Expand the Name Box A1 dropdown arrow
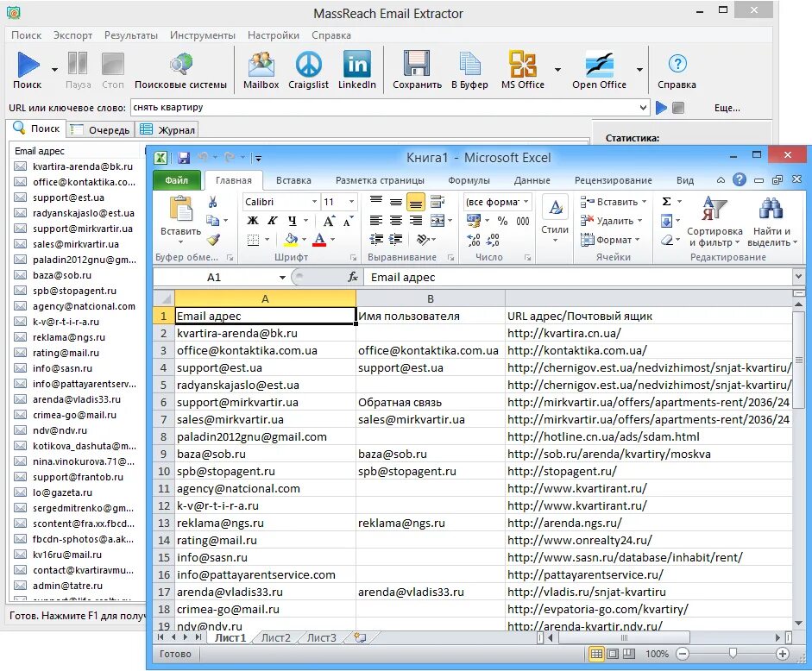This screenshot has height=671, width=812. tap(282, 278)
